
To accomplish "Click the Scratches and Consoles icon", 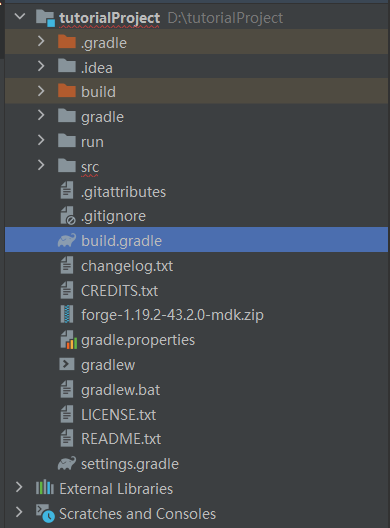I will (45, 513).
